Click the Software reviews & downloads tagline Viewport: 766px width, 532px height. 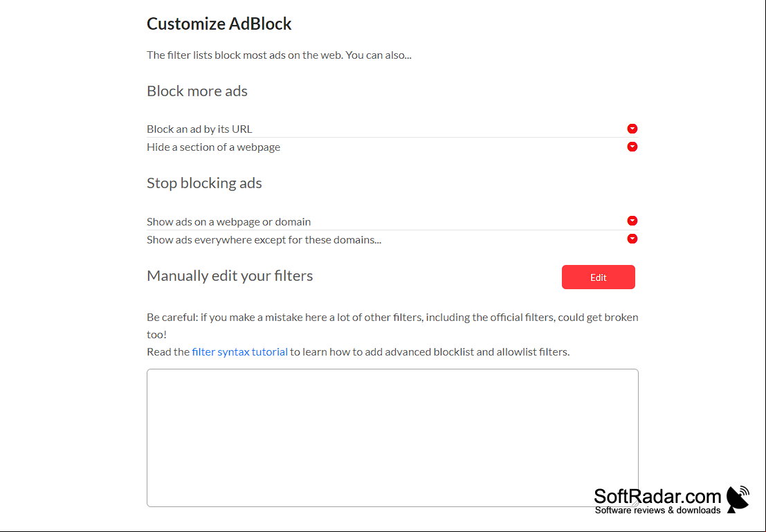(x=657, y=510)
